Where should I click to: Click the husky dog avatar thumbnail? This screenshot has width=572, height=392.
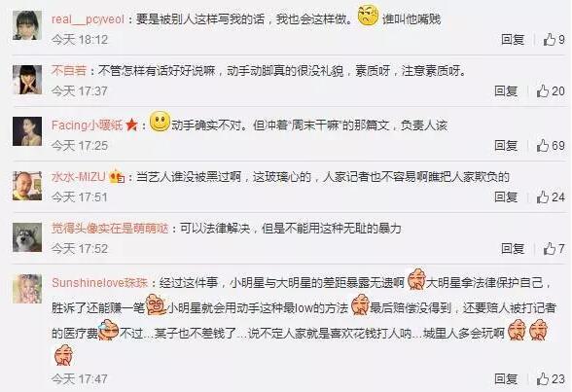27,237
